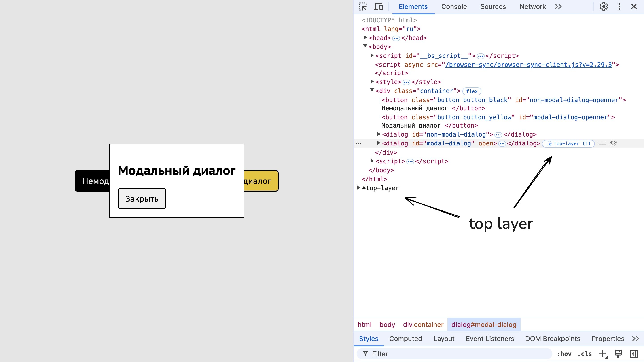The width and height of the screenshot is (644, 362).
Task: Click the top-layer (1) badge
Action: [x=568, y=144]
